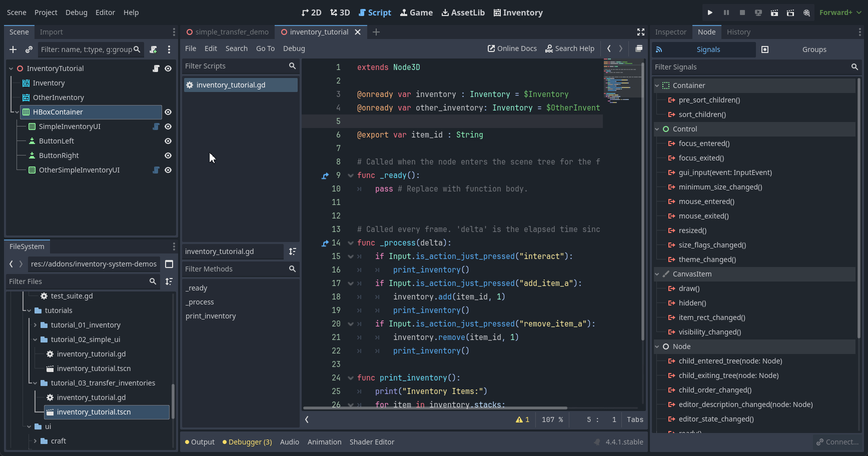The height and width of the screenshot is (456, 868).
Task: Click the remote debug deploy icon
Action: [758, 12]
